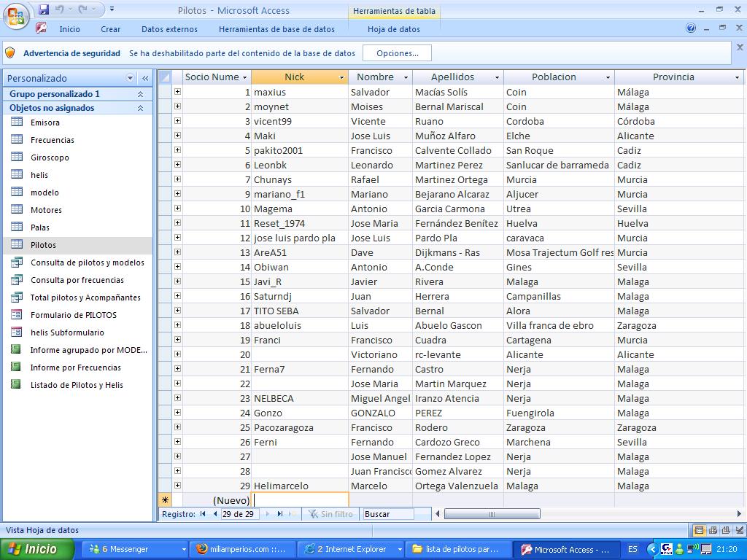Save using the quick access floppy icon
This screenshot has height=560, width=747.
click(x=44, y=9)
